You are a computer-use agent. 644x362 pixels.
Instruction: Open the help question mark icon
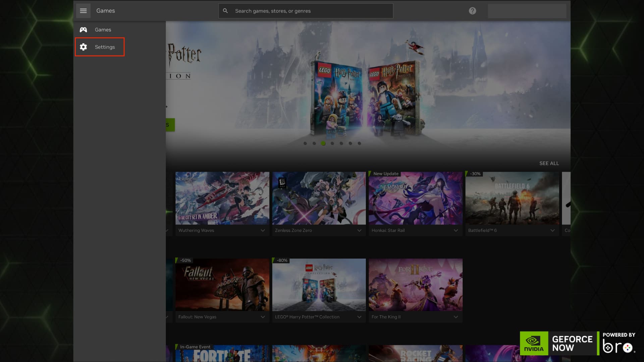[472, 11]
